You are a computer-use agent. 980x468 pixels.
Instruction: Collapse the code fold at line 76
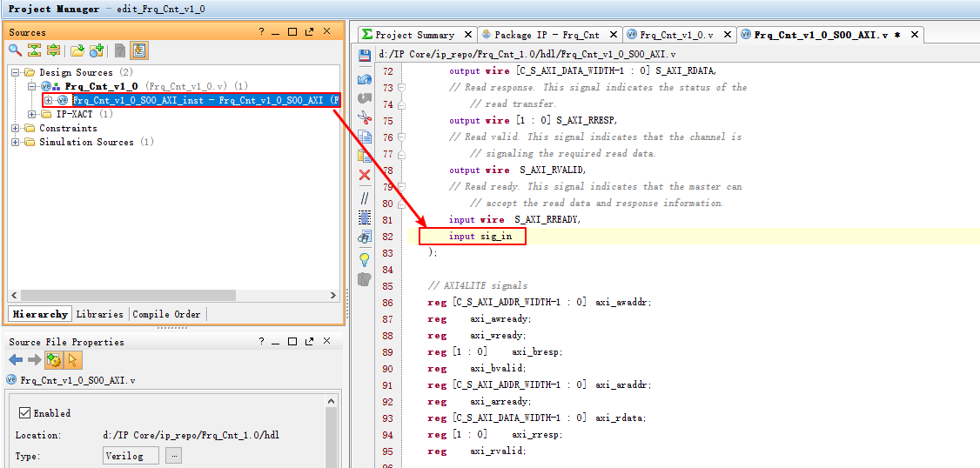click(x=402, y=137)
